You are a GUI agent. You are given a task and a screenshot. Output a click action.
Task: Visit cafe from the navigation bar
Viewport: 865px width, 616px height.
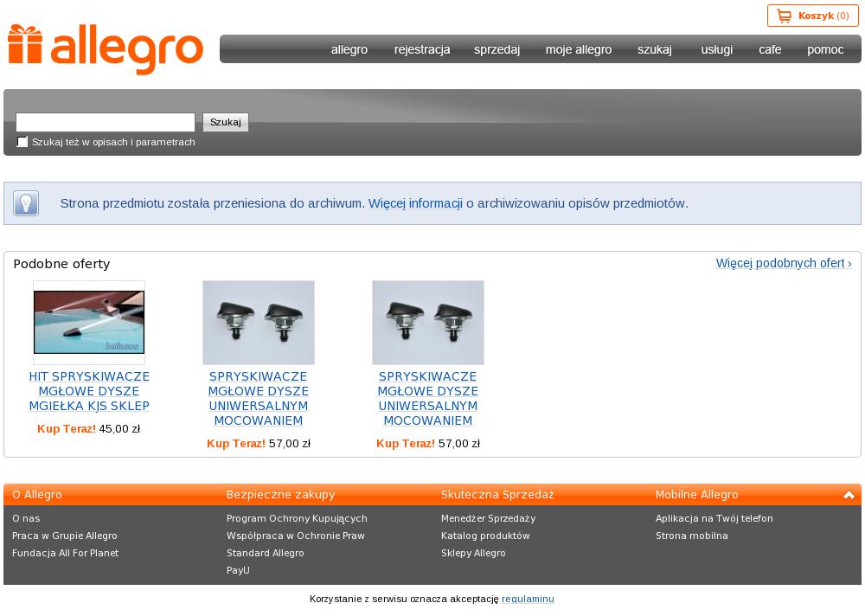click(770, 49)
